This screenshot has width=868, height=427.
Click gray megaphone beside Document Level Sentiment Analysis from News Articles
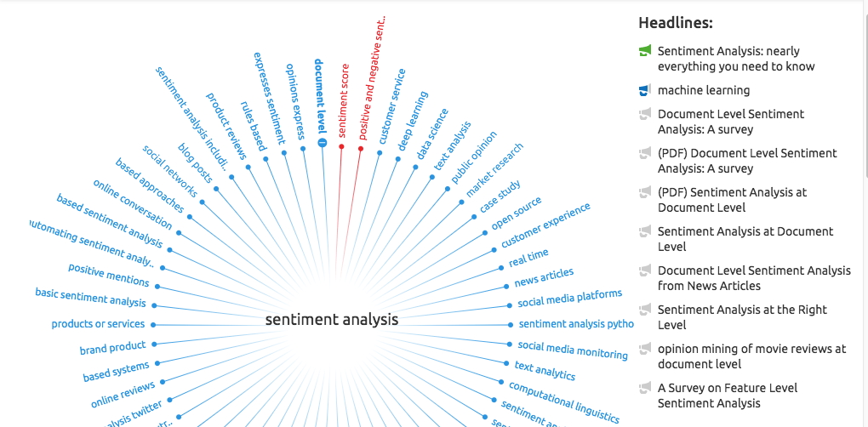coord(645,271)
